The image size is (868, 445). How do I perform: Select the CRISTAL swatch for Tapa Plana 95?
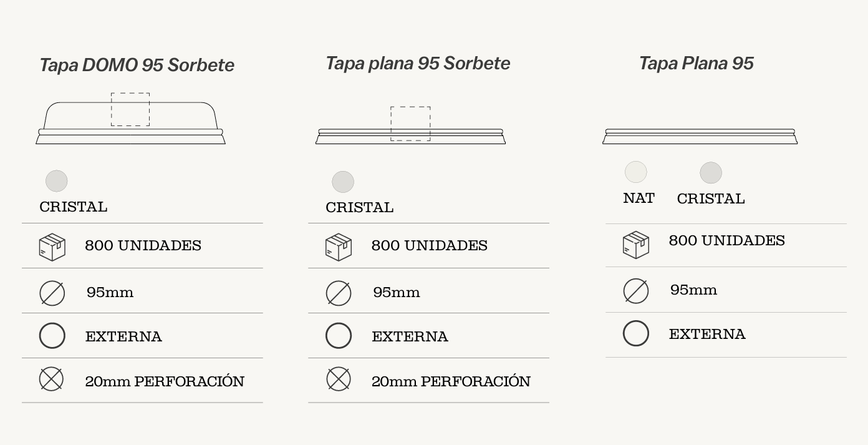coord(711,173)
